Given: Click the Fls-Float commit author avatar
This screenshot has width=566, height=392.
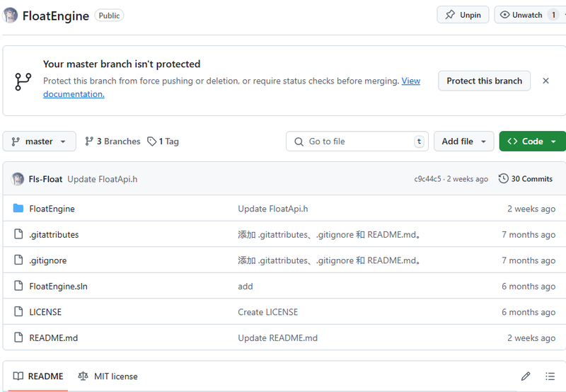Looking at the screenshot, I should (x=17, y=179).
